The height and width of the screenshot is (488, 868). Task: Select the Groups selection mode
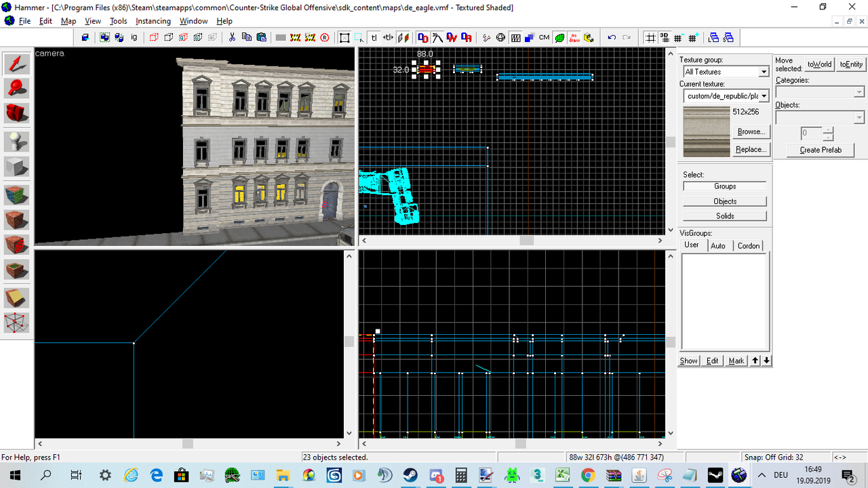point(725,186)
